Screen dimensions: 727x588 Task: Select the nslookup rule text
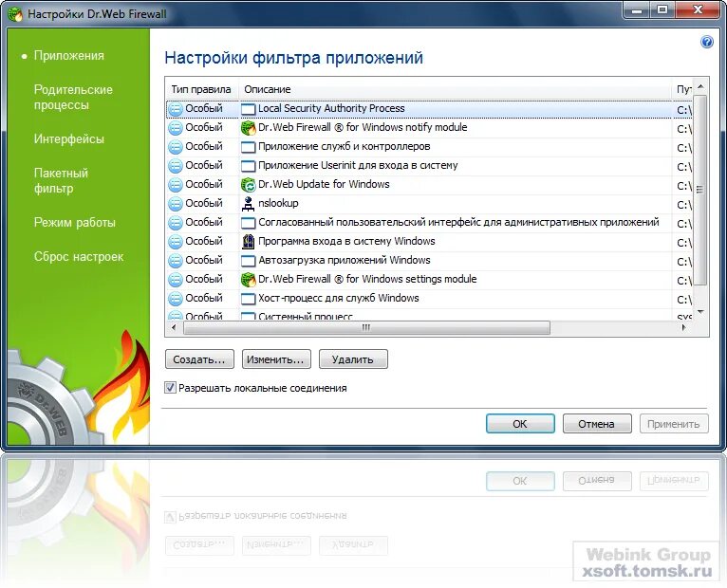tap(278, 203)
